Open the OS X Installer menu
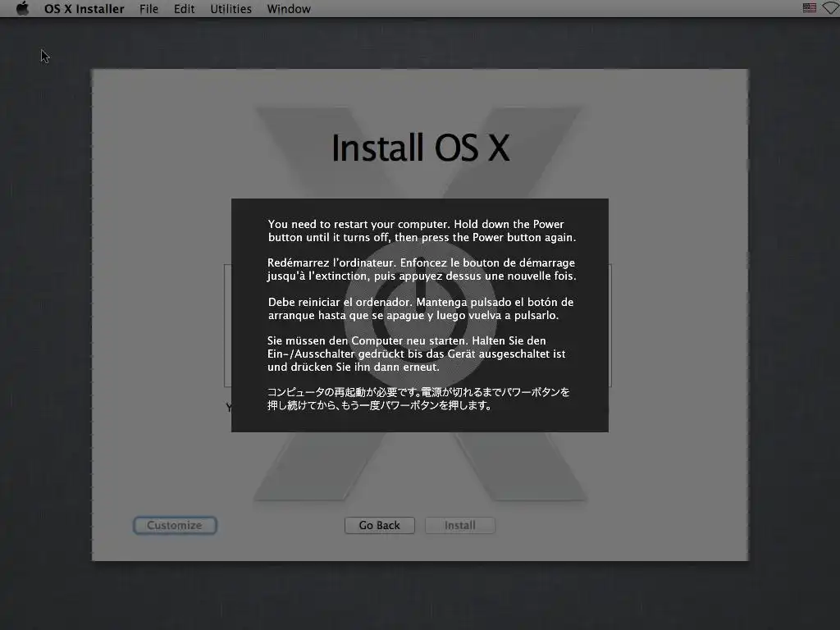The image size is (840, 630). coord(84,9)
